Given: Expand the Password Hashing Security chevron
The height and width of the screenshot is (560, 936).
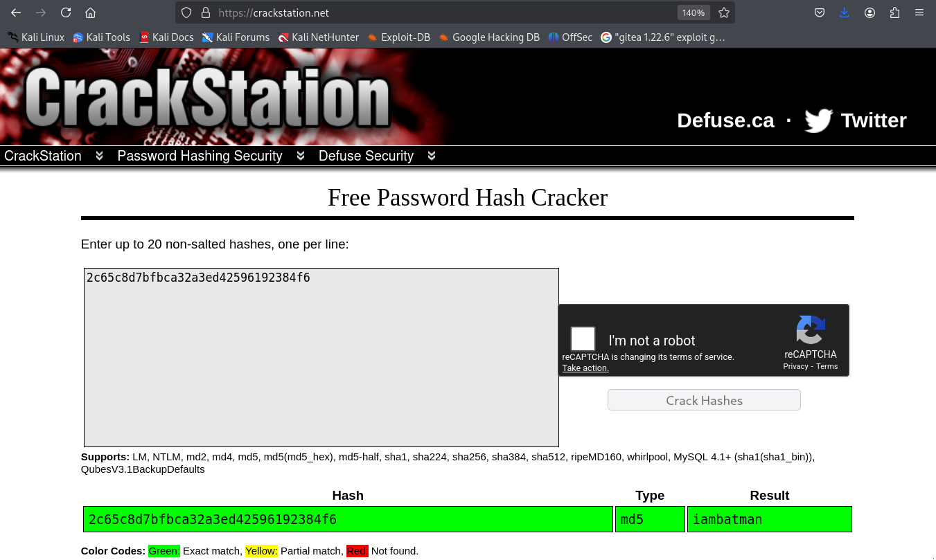Looking at the screenshot, I should pyautogui.click(x=300, y=156).
